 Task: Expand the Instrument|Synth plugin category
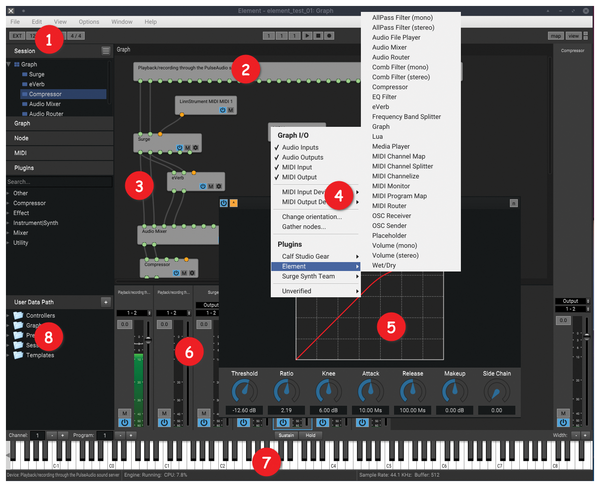coord(8,223)
